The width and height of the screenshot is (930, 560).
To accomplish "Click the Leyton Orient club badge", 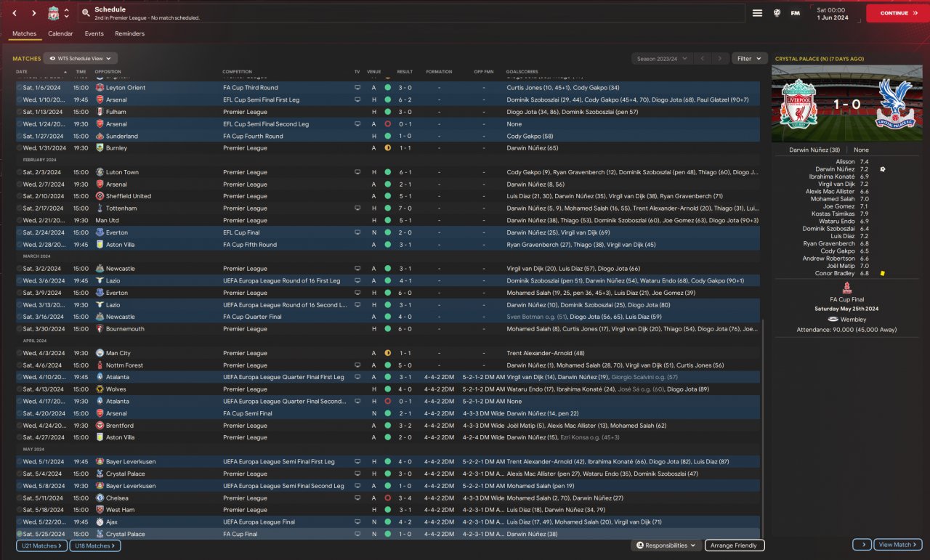I will pyautogui.click(x=100, y=87).
